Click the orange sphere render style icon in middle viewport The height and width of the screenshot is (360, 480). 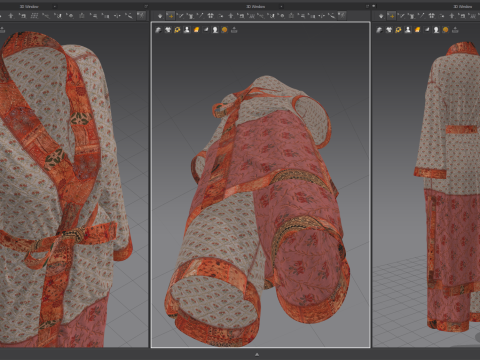[x=224, y=30]
